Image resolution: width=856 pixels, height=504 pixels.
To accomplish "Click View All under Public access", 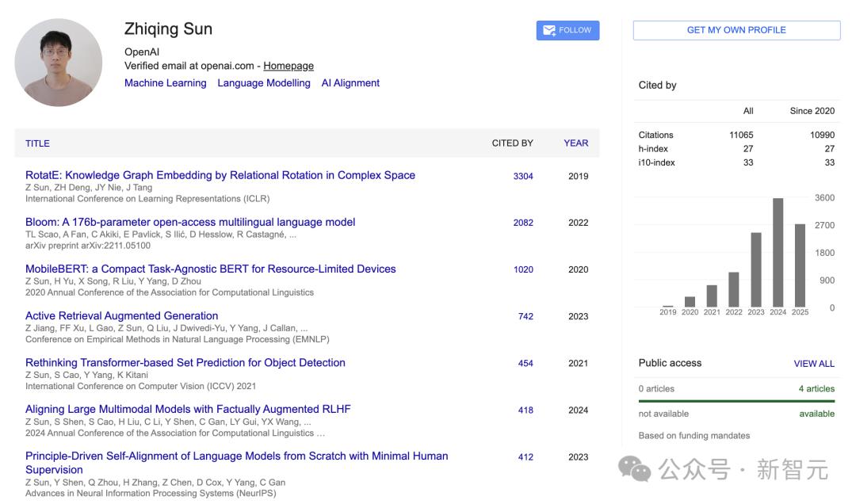I will (814, 364).
